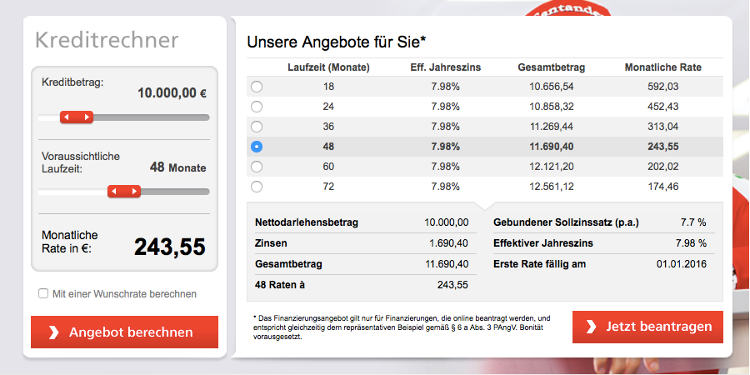Click the Angebot berechnen button

click(x=124, y=332)
